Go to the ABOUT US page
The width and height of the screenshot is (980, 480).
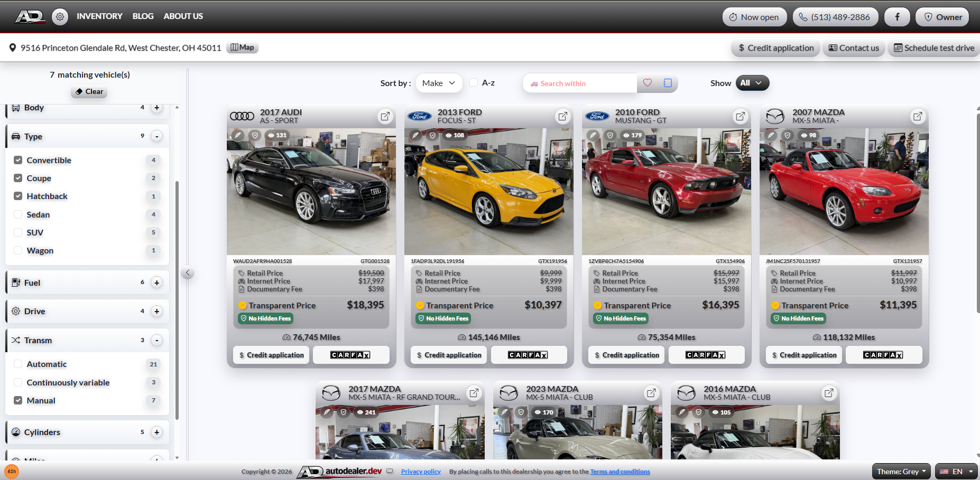(x=183, y=16)
